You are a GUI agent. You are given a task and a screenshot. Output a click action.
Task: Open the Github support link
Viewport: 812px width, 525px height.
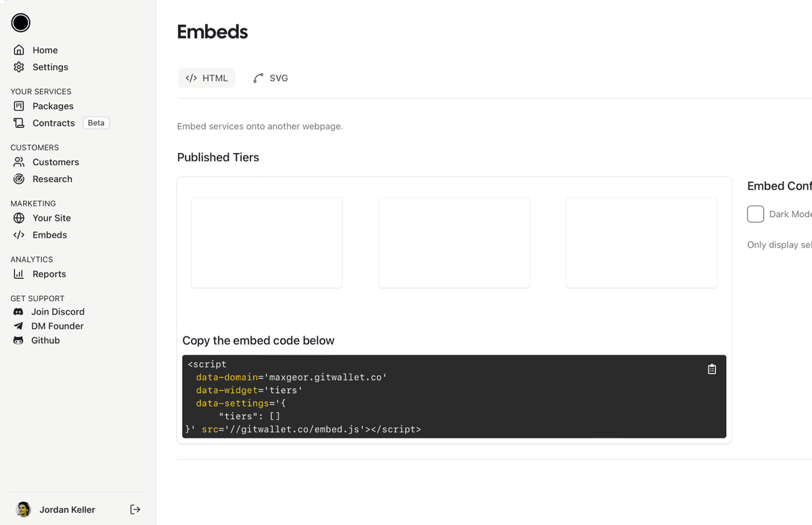[45, 340]
